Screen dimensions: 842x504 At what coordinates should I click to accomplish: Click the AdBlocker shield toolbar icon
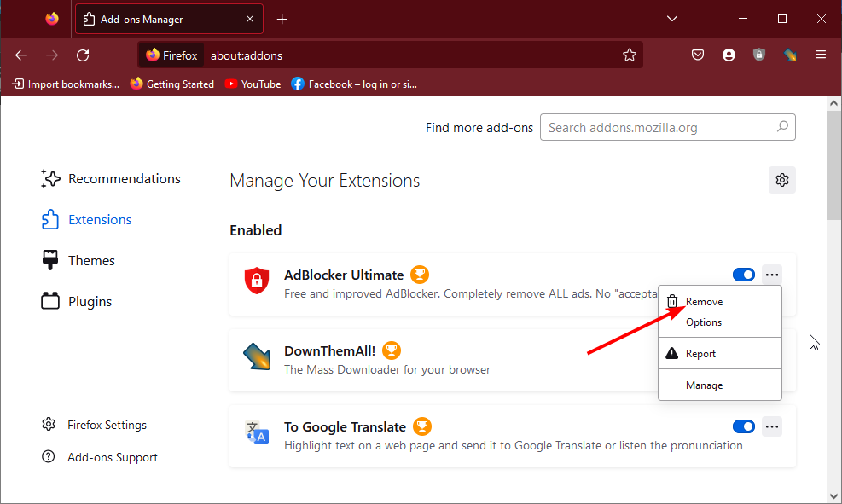758,55
